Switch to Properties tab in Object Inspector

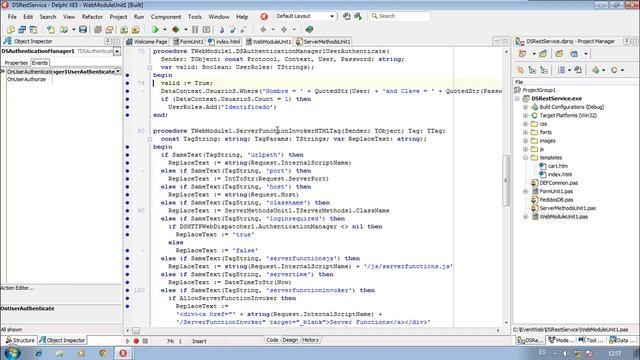tap(16, 63)
